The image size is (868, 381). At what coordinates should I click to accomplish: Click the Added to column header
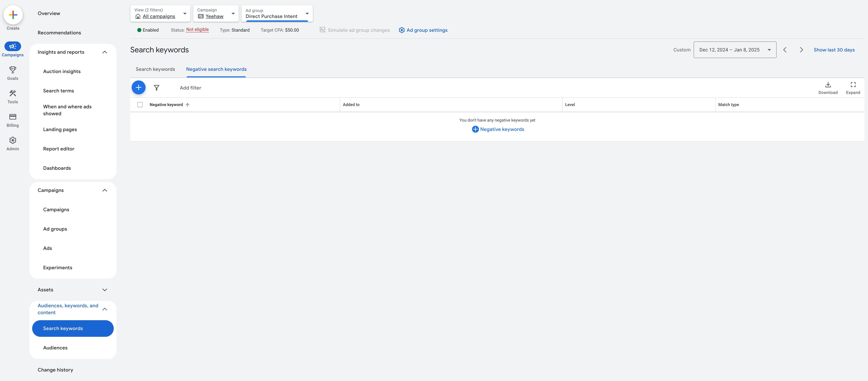pos(351,105)
